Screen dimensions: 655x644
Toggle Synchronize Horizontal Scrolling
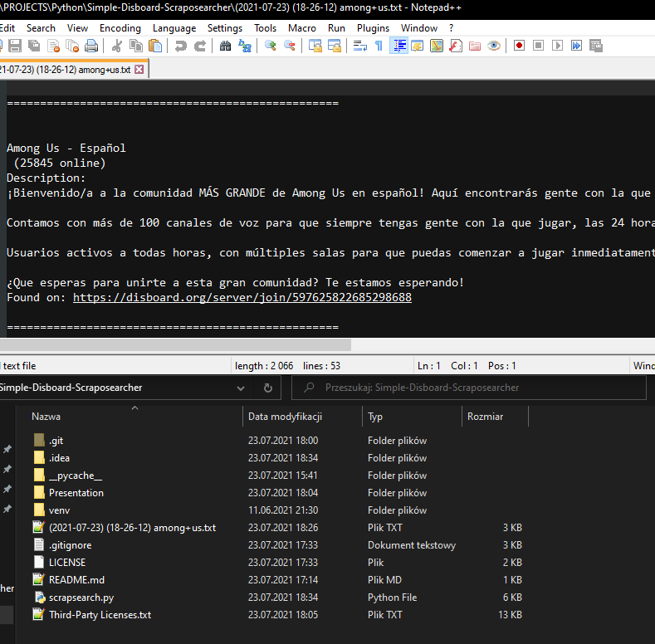335,46
